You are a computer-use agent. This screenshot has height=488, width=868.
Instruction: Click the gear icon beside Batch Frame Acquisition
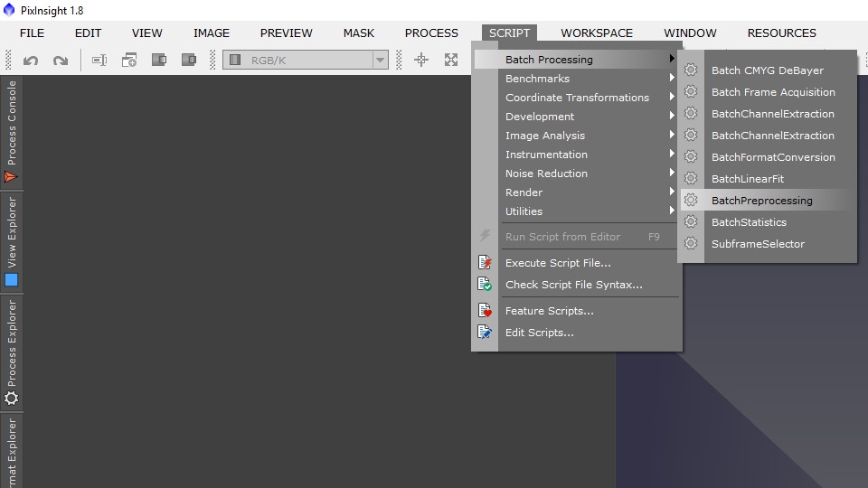(x=690, y=91)
